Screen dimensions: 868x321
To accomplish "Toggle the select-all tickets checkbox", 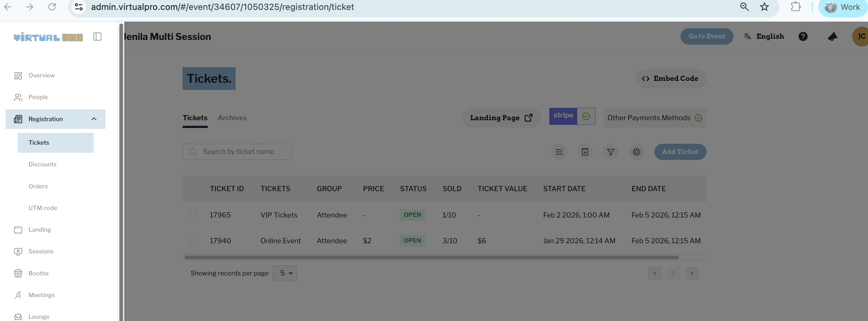I will coord(193,189).
